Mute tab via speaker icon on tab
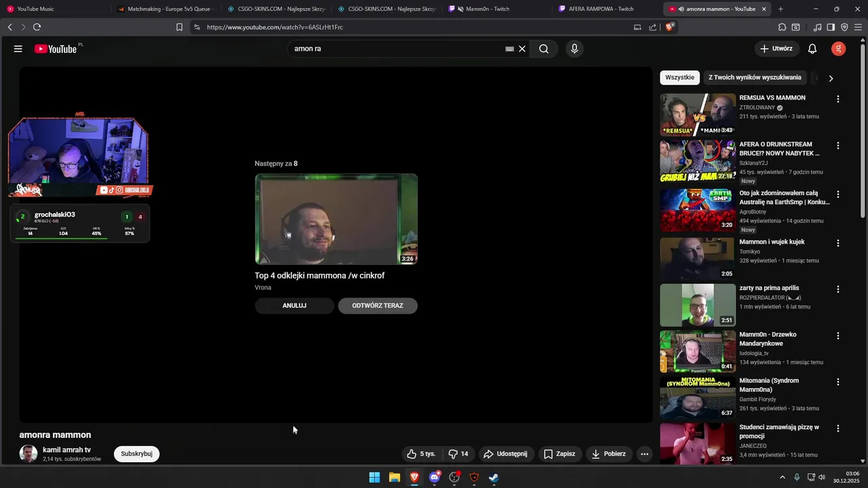The width and height of the screenshot is (868, 488). tap(680, 9)
